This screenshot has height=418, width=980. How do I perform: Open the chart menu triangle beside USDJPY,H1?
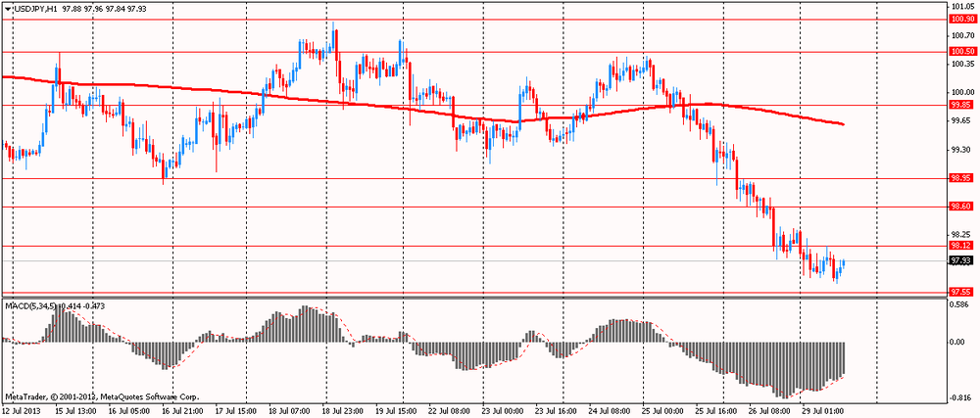(x=6, y=10)
